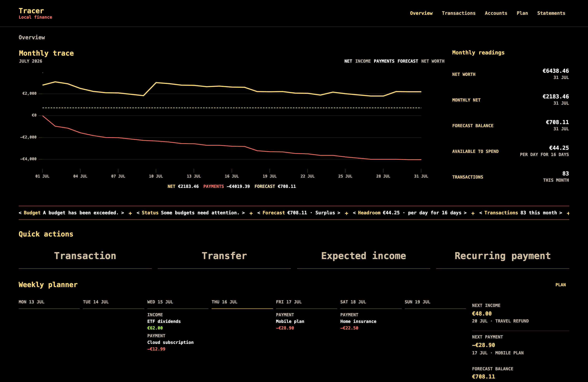Add a Recurring payment quick action
Image resolution: width=588 pixels, height=382 pixels.
coord(503,256)
